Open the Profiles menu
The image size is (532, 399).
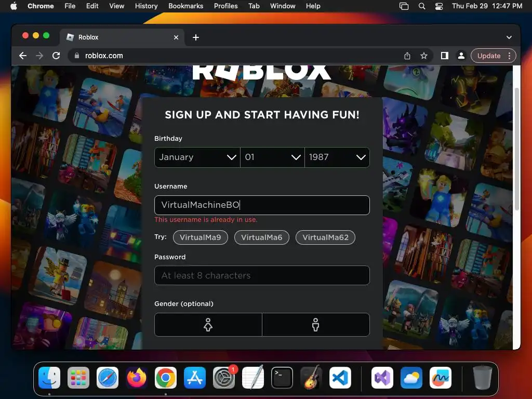[x=225, y=6]
